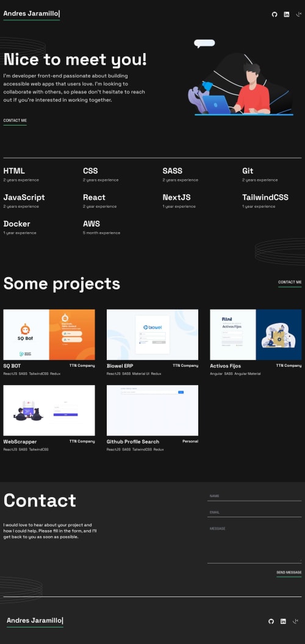
Task: Click the HTML skill heading
Action: click(14, 171)
